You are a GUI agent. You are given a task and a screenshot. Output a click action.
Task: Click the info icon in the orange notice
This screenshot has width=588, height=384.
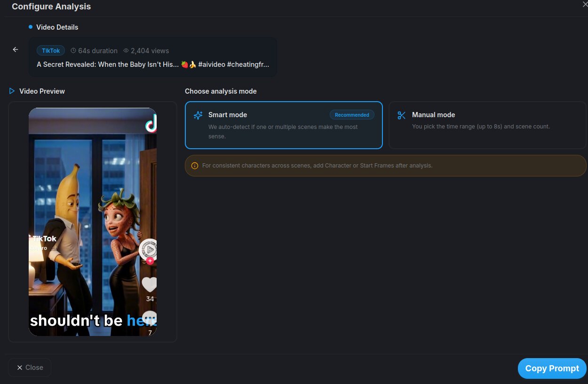click(x=195, y=166)
